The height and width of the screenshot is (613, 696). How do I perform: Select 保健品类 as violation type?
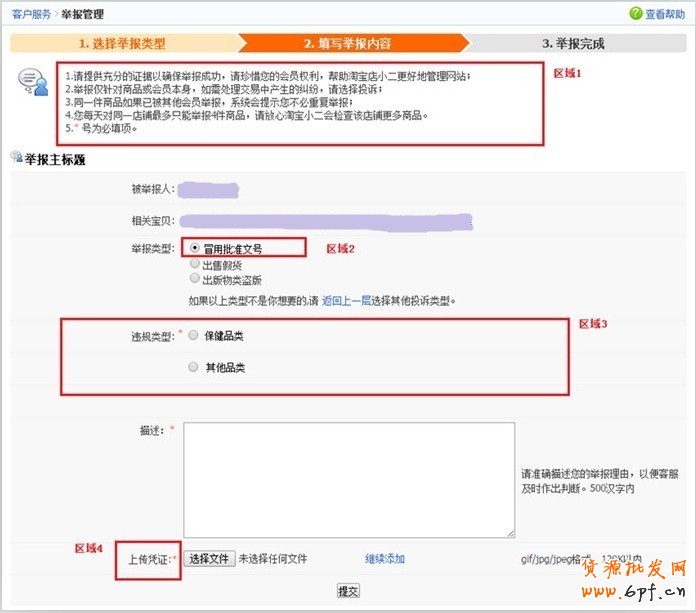(193, 336)
